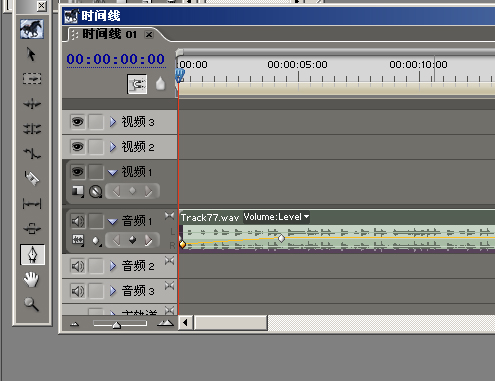Toggle lock box of 视频 2 track
Viewport: 495px width, 381px height.
click(96, 147)
